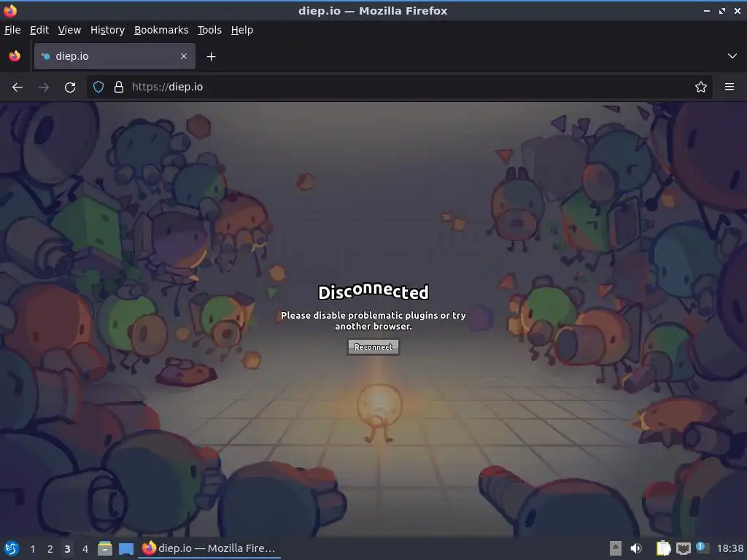Open the clipboard manager tray icon

(x=663, y=548)
